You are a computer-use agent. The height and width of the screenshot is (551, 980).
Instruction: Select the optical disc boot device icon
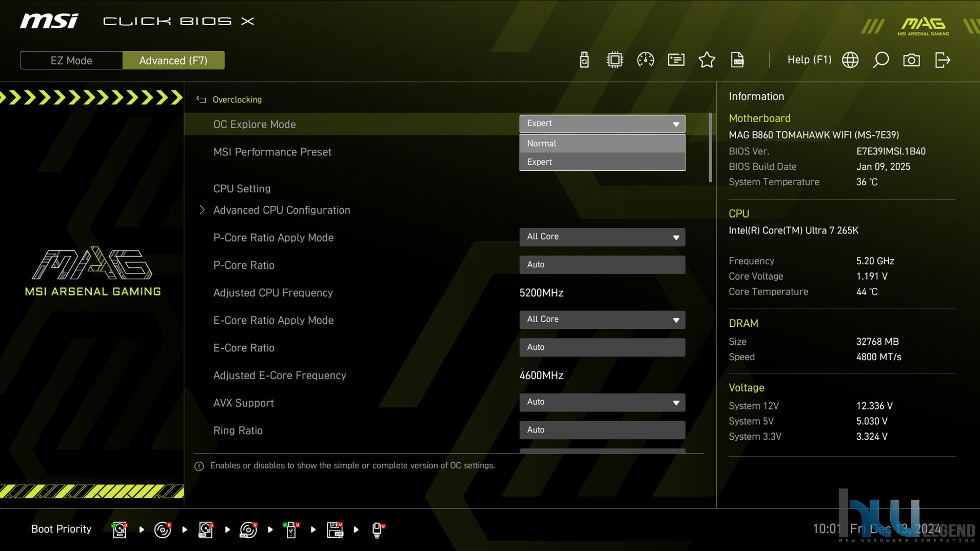pyautogui.click(x=163, y=529)
